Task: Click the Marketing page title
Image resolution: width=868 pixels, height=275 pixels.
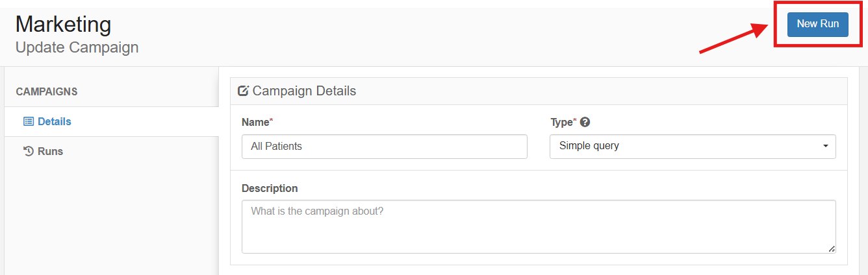Action: (x=64, y=24)
